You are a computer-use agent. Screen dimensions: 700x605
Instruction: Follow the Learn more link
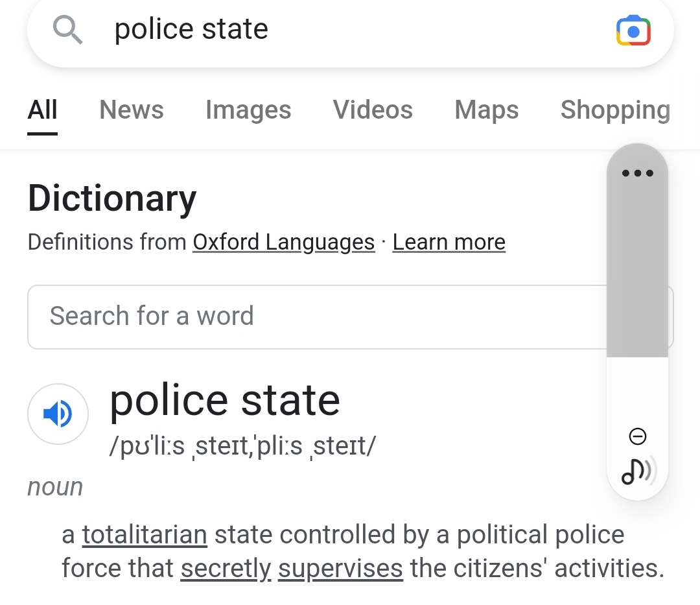[449, 243]
